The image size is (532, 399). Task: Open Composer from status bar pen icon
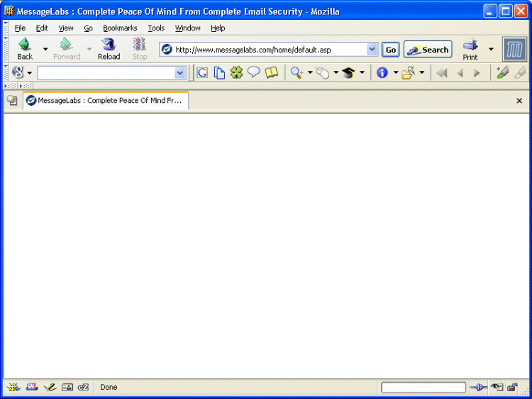[50, 387]
